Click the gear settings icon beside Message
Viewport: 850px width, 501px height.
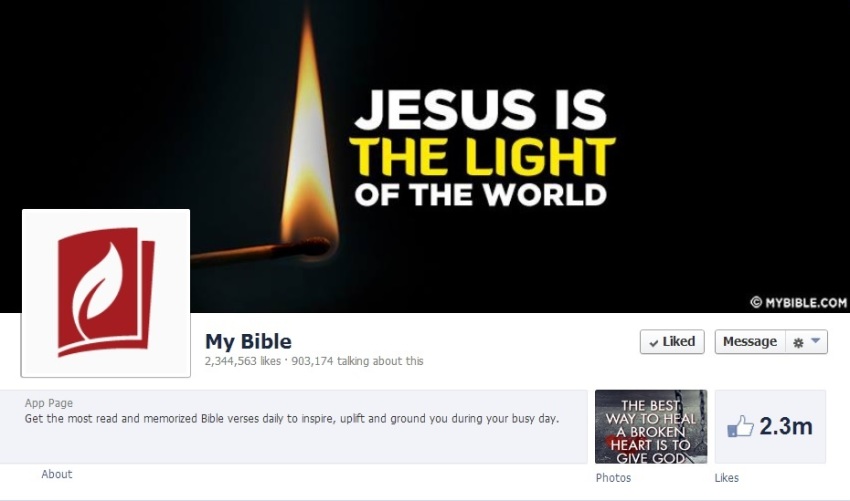coord(798,343)
